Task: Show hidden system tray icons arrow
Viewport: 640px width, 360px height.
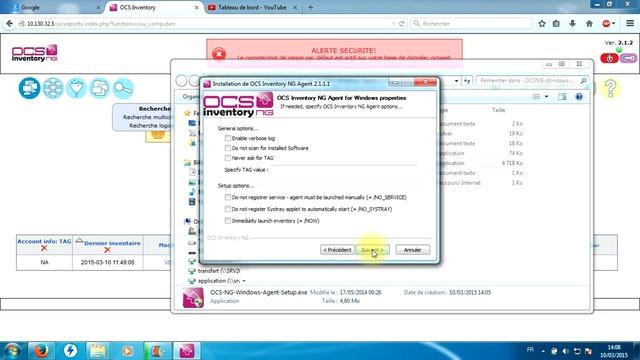Action: tap(543, 351)
